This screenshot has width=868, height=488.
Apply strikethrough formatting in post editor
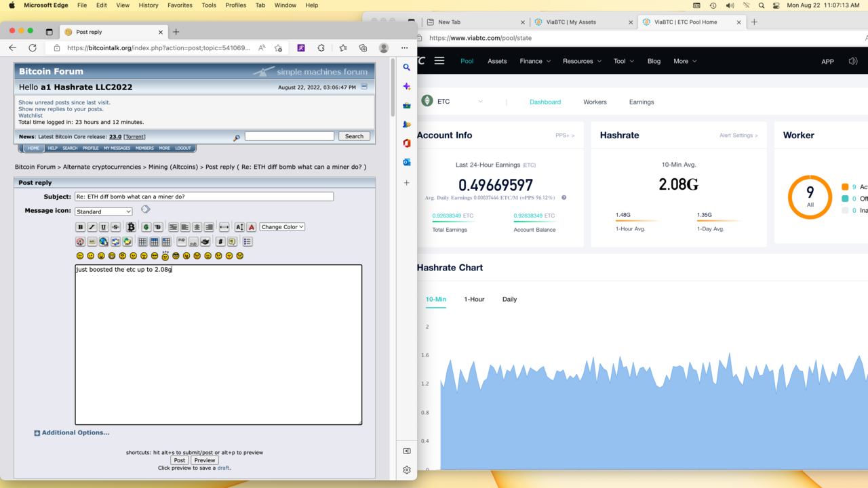coord(115,227)
